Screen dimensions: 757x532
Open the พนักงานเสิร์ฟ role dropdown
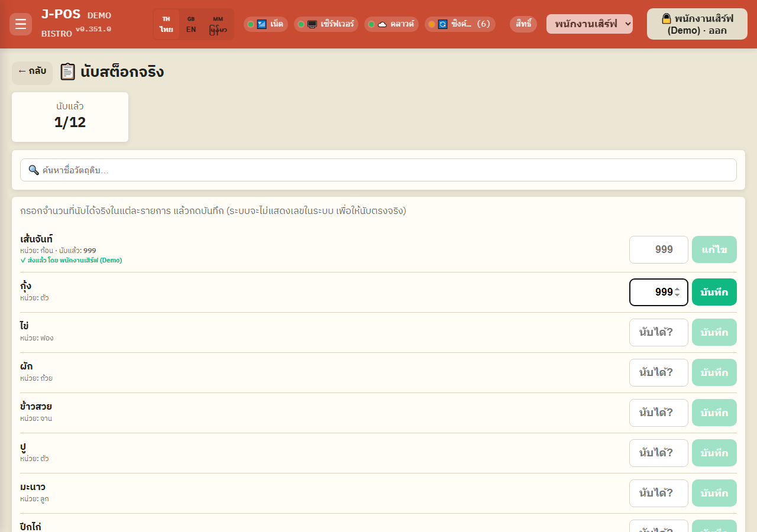[x=590, y=24]
